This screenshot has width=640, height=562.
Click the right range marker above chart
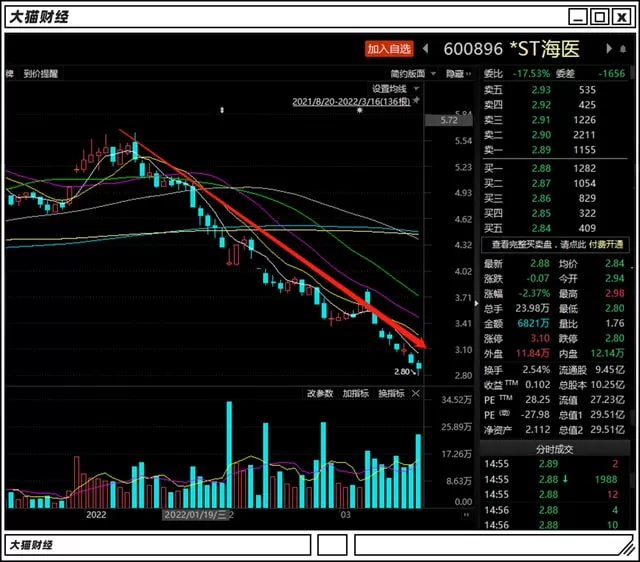360,110
